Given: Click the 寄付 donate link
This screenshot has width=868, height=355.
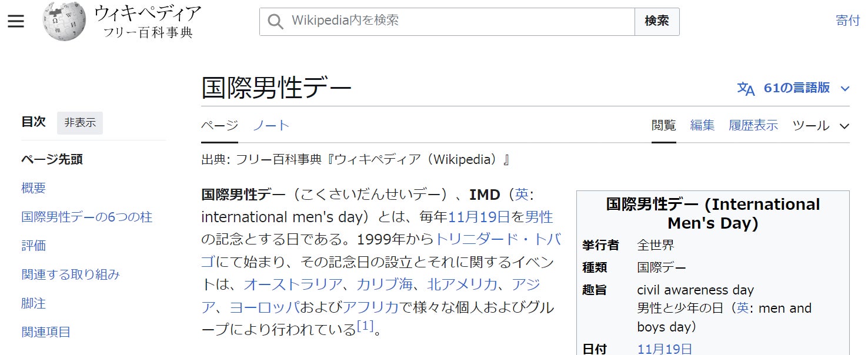Looking at the screenshot, I should tap(847, 21).
